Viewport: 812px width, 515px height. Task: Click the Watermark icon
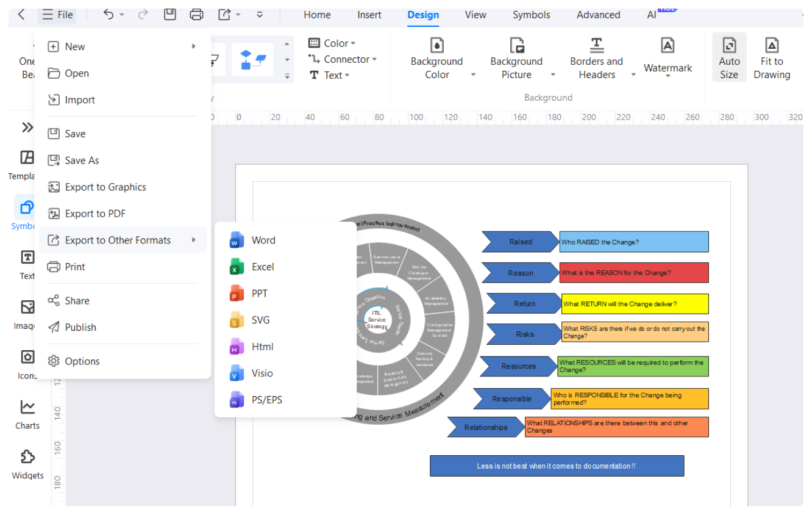[668, 45]
